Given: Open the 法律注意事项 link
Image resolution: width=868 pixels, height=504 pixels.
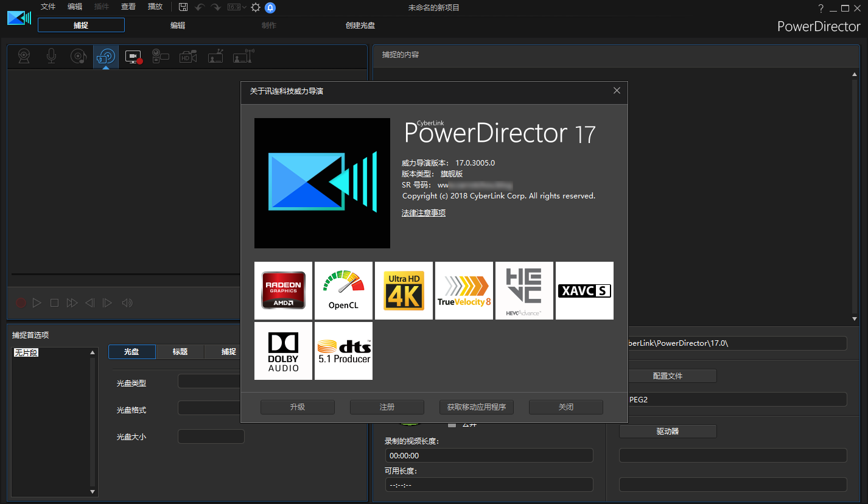Looking at the screenshot, I should (x=424, y=213).
